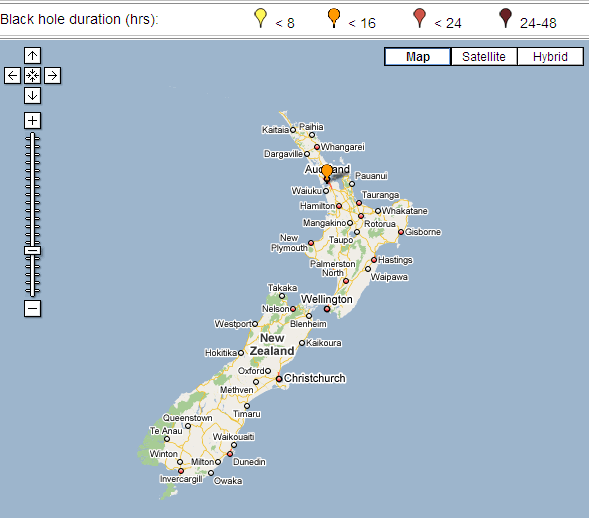Click the Christchurch city marker
The width and height of the screenshot is (589, 518).
279,379
